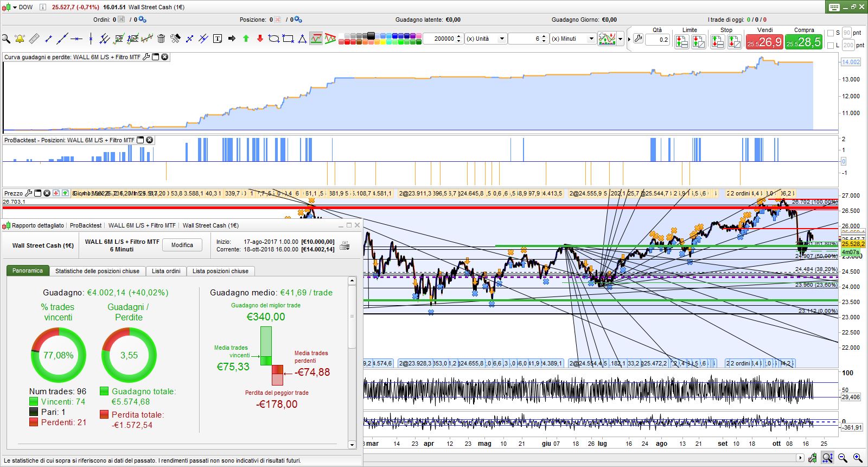
Task: Enable the S stop checkbox
Action: [x=831, y=33]
